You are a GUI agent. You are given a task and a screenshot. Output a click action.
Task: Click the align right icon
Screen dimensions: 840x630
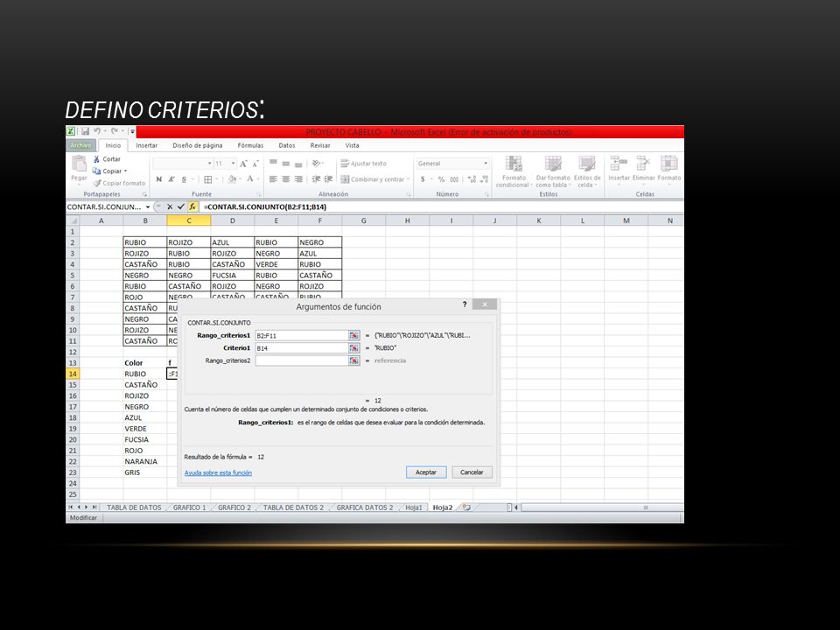click(x=298, y=179)
